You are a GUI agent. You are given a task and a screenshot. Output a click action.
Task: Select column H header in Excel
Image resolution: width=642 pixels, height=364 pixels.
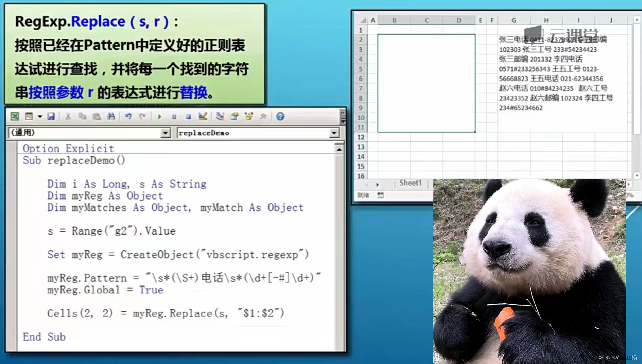[546, 20]
